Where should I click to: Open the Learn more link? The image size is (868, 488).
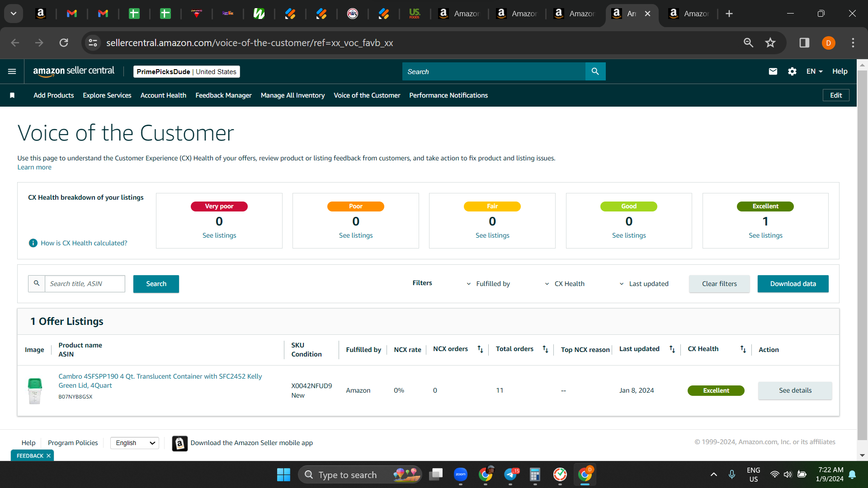(x=34, y=167)
